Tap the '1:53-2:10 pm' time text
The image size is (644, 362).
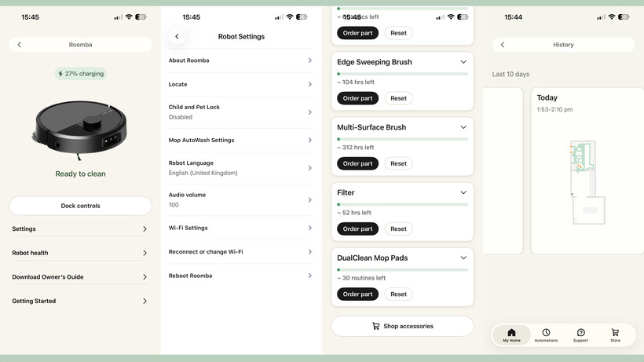(554, 110)
